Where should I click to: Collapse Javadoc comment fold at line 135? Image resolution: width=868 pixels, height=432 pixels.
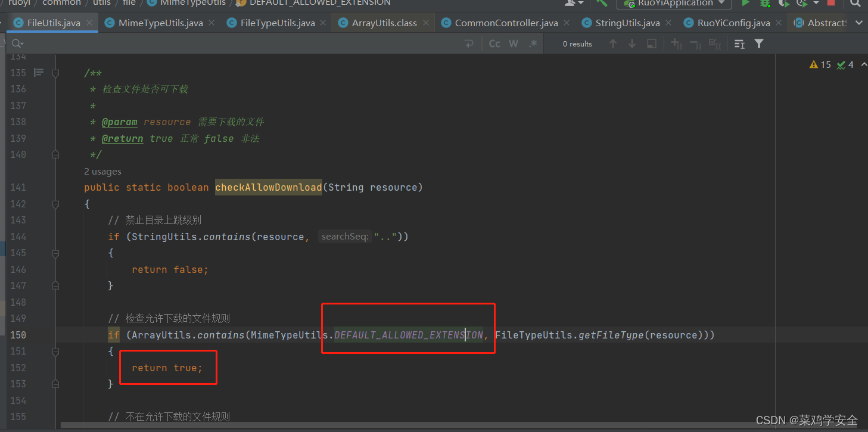[55, 73]
